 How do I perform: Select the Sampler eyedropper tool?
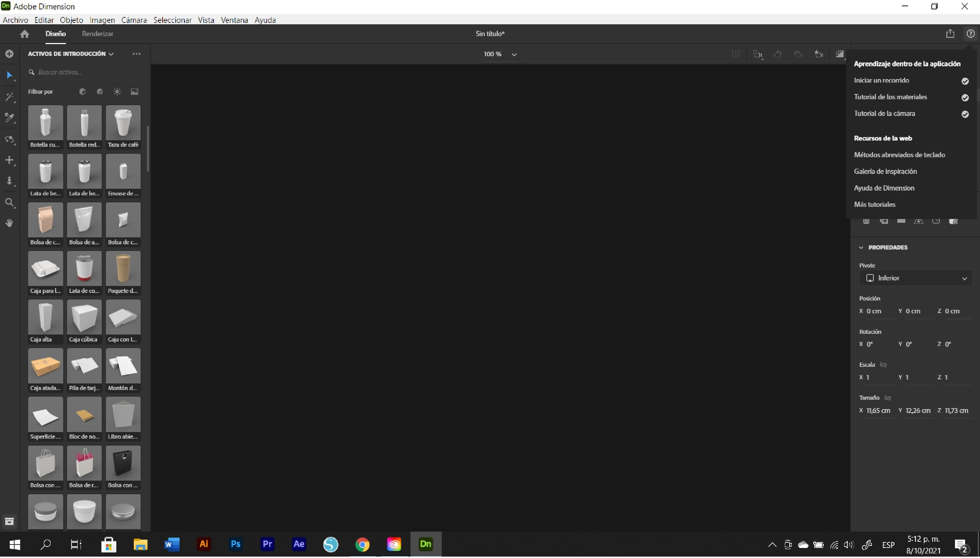tap(9, 118)
